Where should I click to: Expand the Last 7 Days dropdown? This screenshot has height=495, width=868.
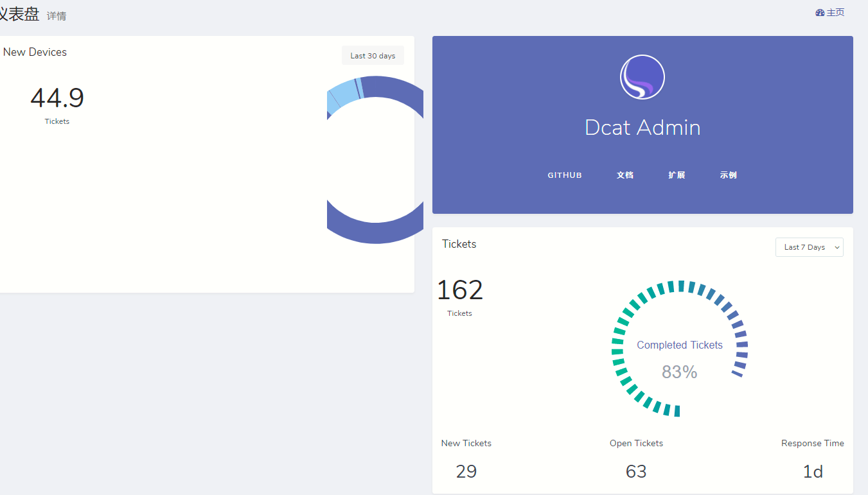click(810, 247)
